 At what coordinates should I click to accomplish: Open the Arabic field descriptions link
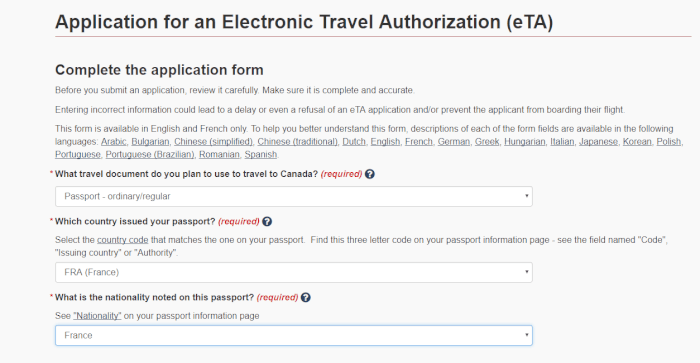click(x=113, y=142)
